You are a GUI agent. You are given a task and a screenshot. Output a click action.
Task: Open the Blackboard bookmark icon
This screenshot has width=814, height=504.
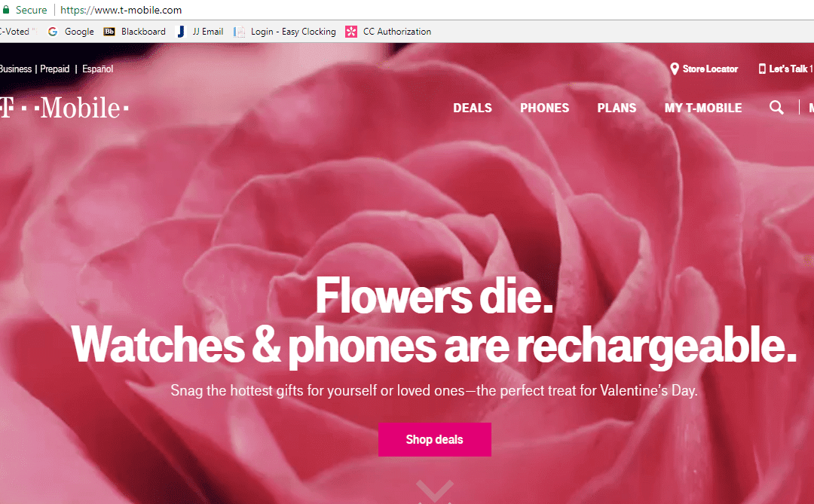pyautogui.click(x=110, y=32)
